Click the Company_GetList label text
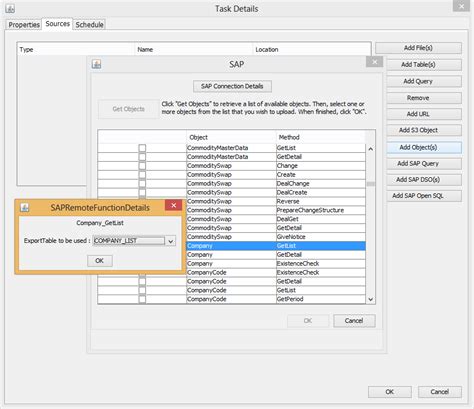This screenshot has width=474, height=409. coord(100,223)
